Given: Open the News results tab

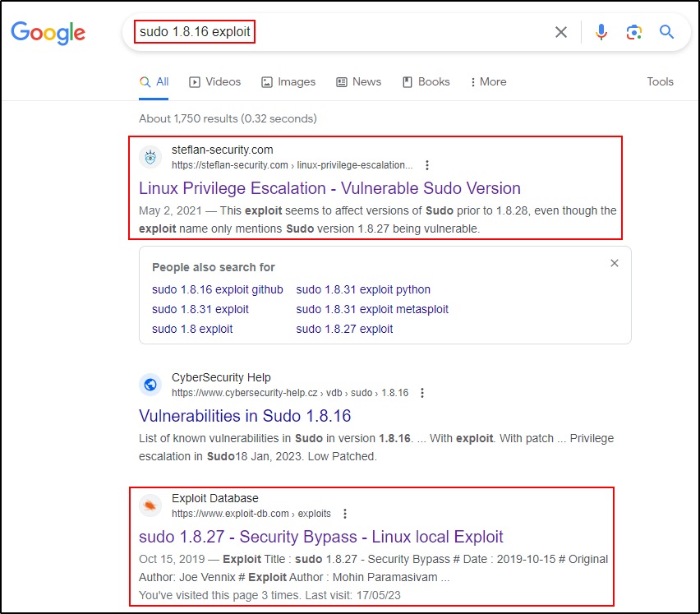Looking at the screenshot, I should point(358,82).
